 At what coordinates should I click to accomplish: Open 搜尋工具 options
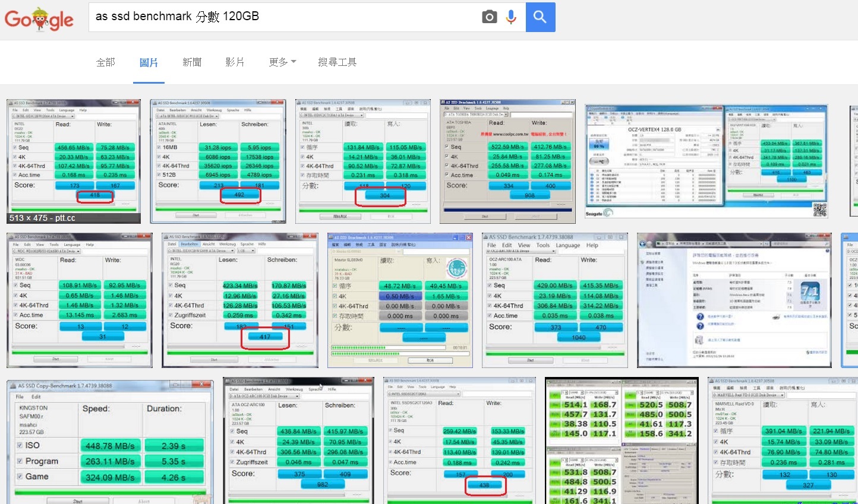point(337,62)
